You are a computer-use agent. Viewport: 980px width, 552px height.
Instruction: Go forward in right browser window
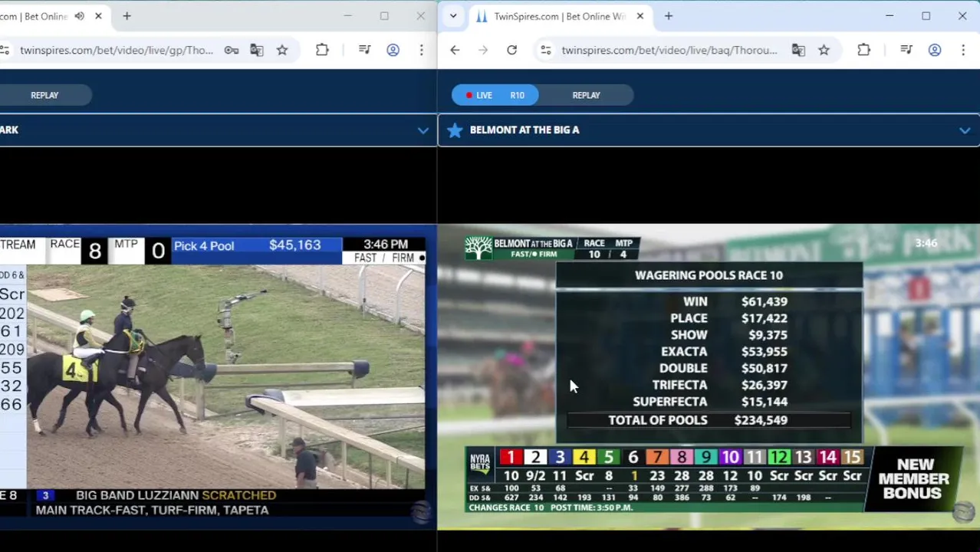click(483, 51)
